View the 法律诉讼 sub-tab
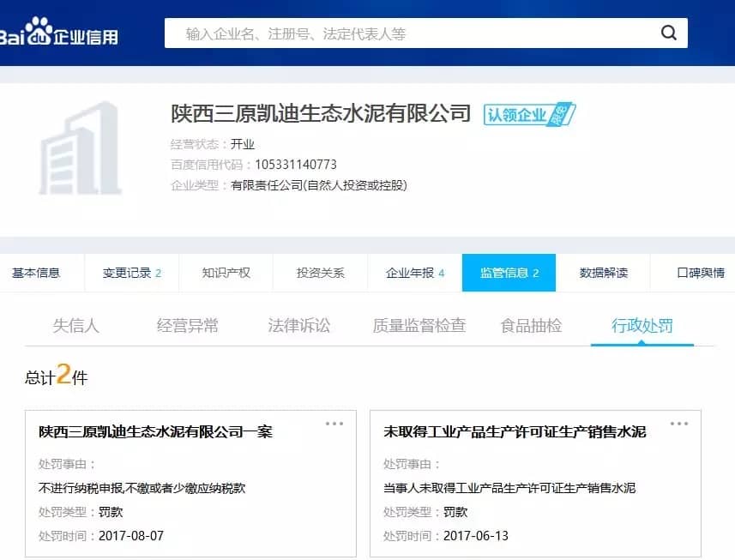735x560 pixels. point(298,325)
